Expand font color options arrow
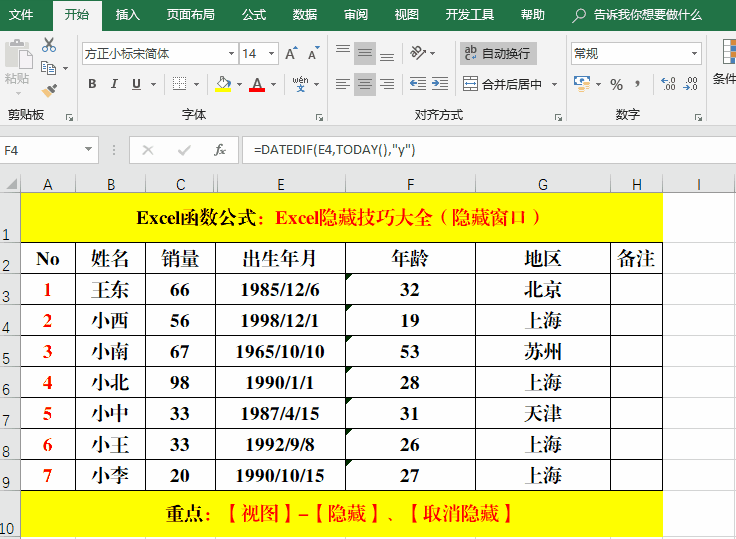Screen dimensions: 736x539 (x=273, y=85)
